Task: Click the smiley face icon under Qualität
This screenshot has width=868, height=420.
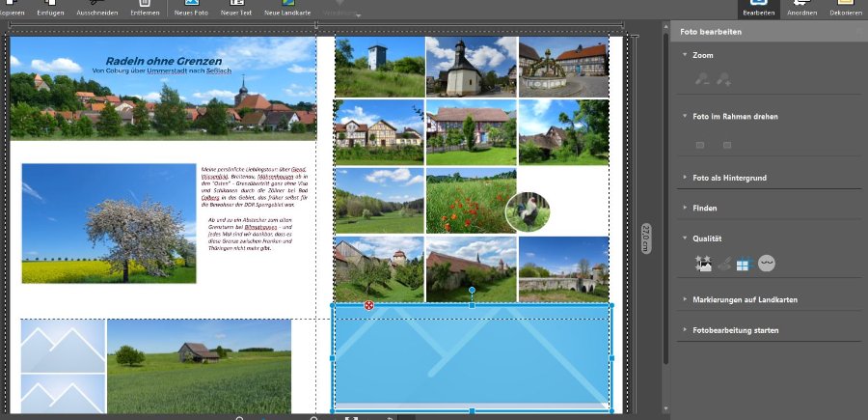Action: coord(767,264)
